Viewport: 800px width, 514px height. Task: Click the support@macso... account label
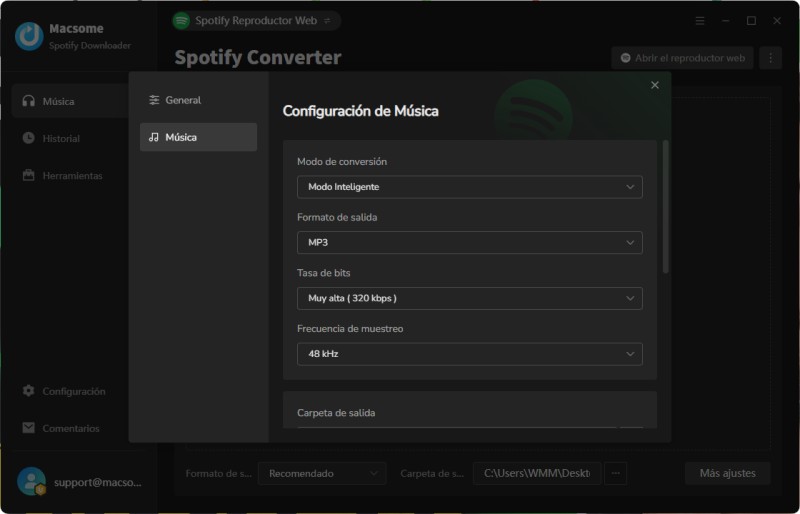(97, 482)
